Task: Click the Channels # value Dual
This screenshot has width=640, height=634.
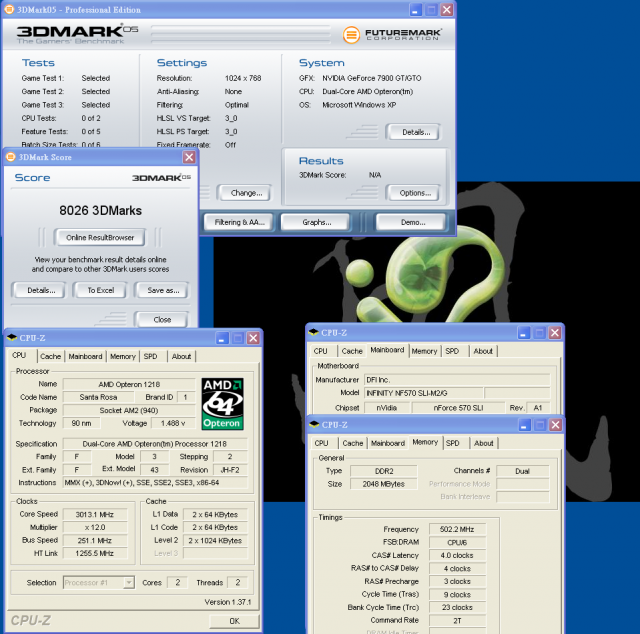Action: click(x=522, y=471)
